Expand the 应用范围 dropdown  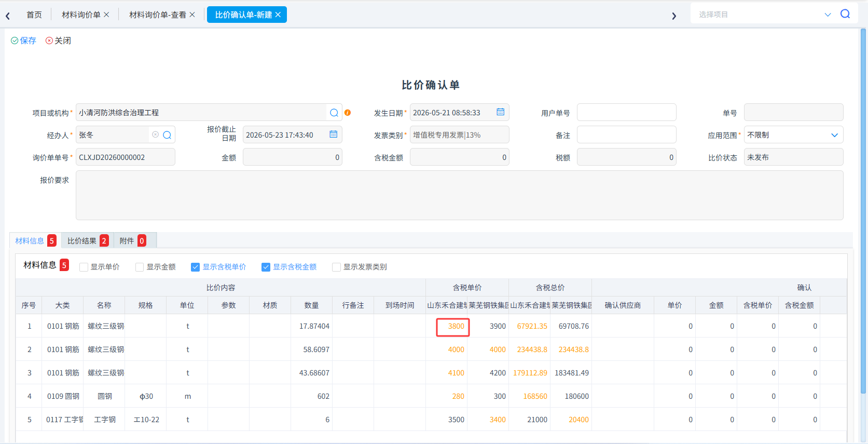tap(834, 135)
